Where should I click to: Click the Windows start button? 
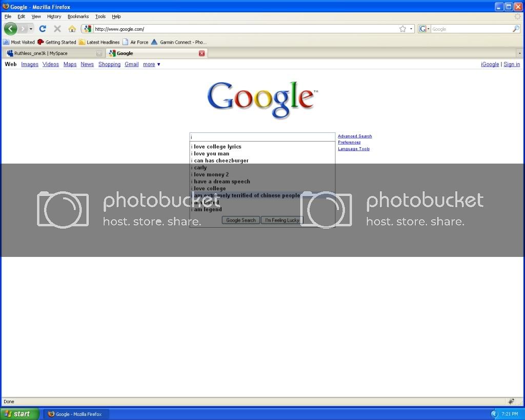pos(19,414)
